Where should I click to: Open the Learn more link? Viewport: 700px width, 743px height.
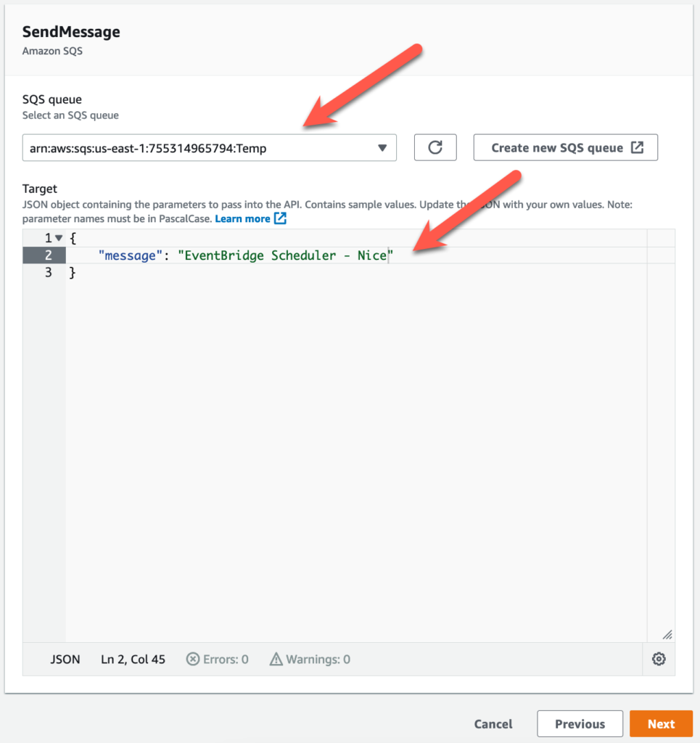250,218
